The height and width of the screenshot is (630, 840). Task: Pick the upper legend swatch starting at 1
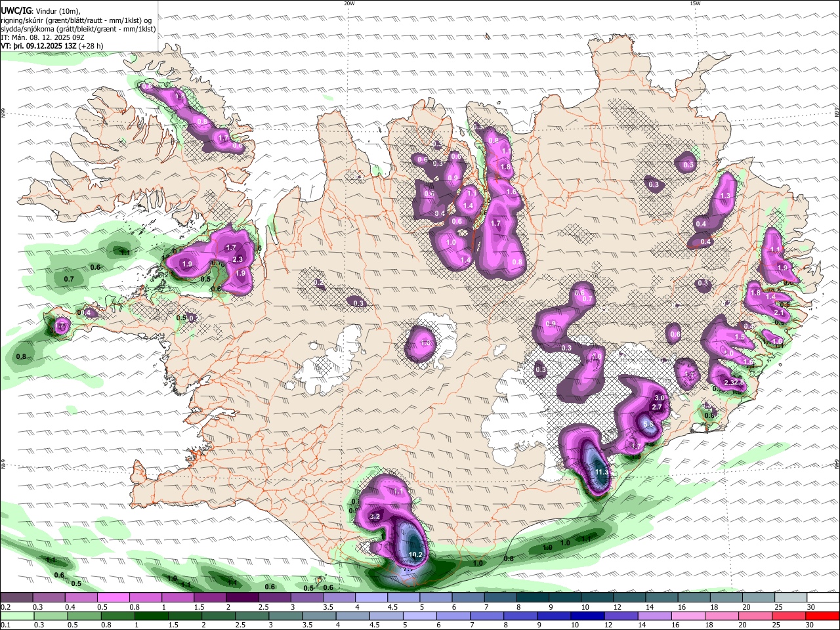pyautogui.click(x=177, y=598)
